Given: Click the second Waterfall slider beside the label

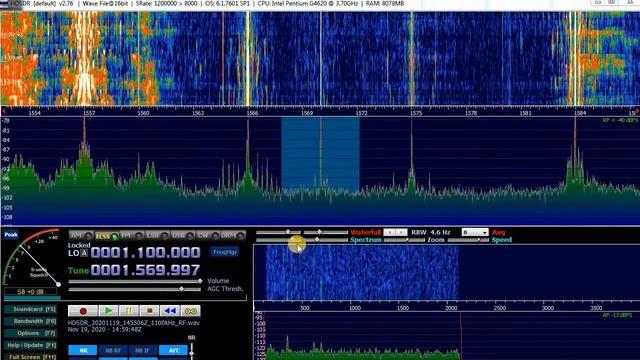Looking at the screenshot, I should coord(325,232).
